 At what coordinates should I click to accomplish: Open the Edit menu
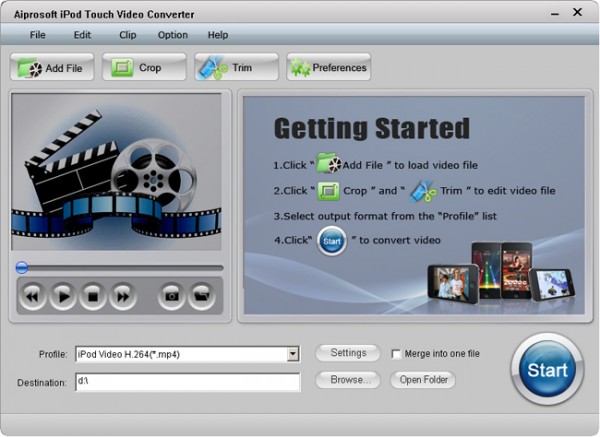(82, 35)
